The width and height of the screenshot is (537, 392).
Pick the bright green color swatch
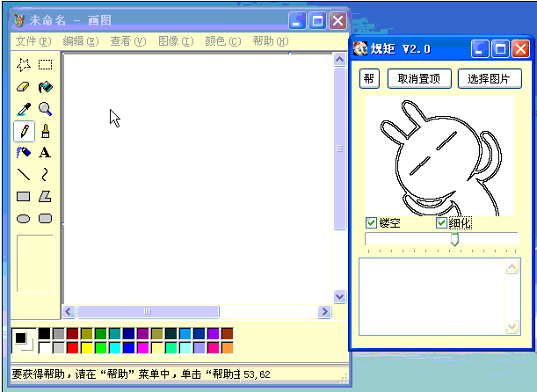click(101, 348)
